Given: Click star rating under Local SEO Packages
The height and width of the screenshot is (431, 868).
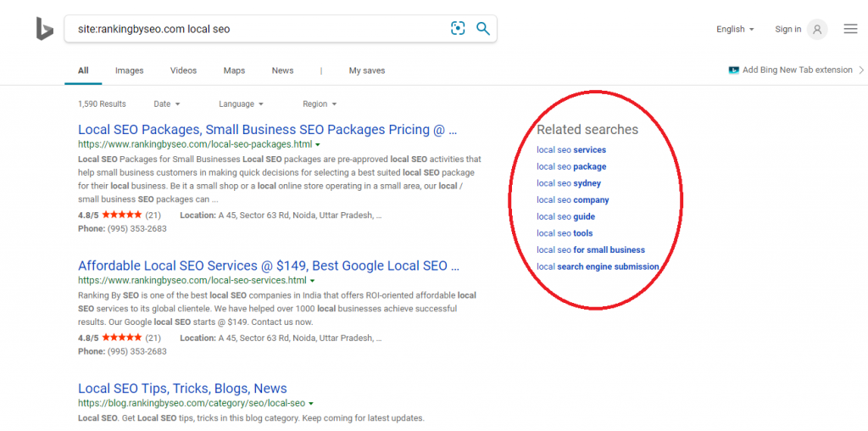Looking at the screenshot, I should click(x=122, y=215).
